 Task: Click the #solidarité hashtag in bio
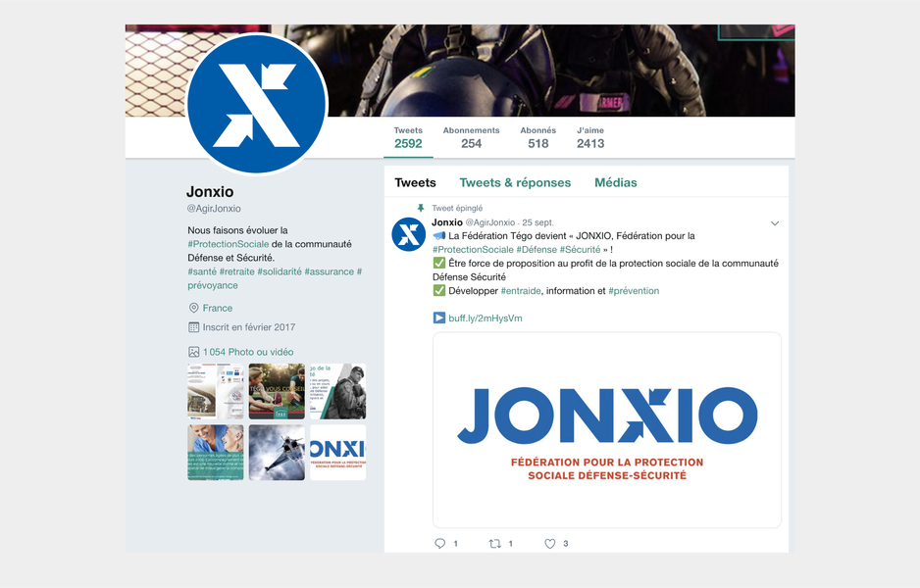280,271
